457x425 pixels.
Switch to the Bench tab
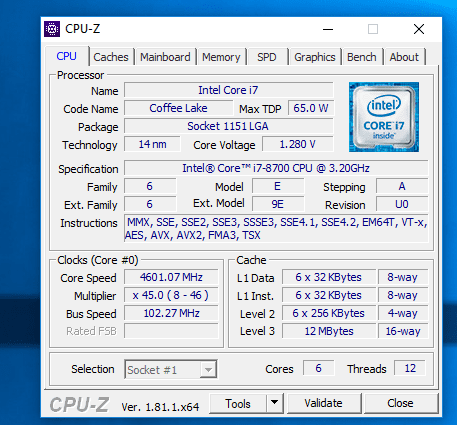(x=362, y=57)
